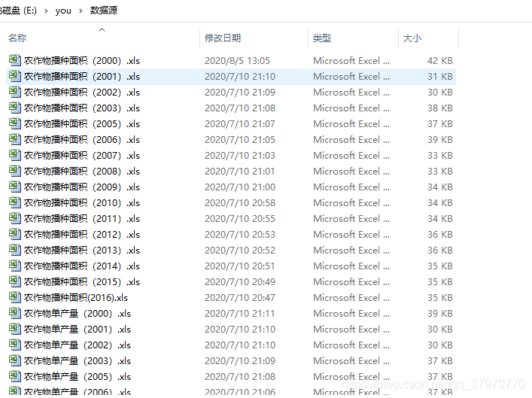The image size is (532, 398).
Task: Select file name 农作物播种面积 (2003) .xls
Action: [82, 108]
